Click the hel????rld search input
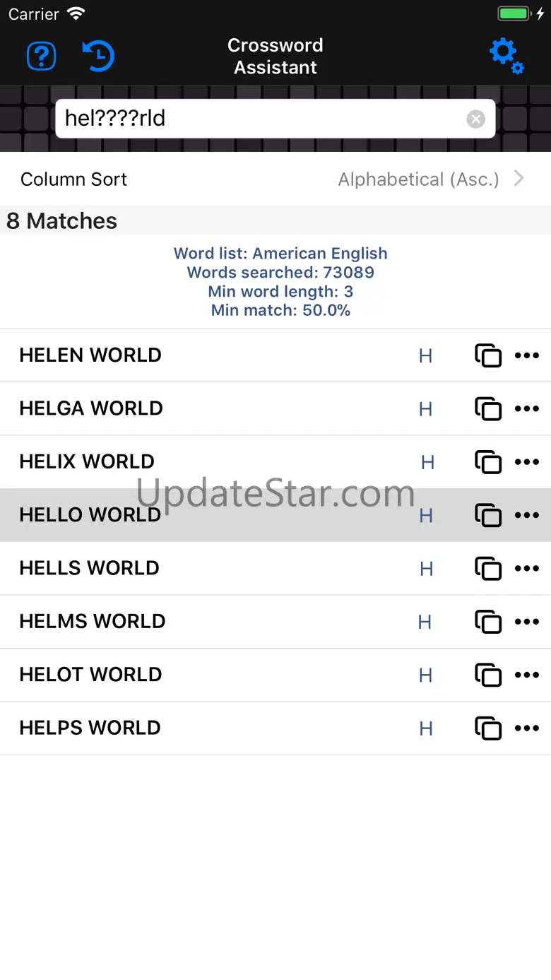Viewport: 551px width, 980px height. click(x=261, y=119)
